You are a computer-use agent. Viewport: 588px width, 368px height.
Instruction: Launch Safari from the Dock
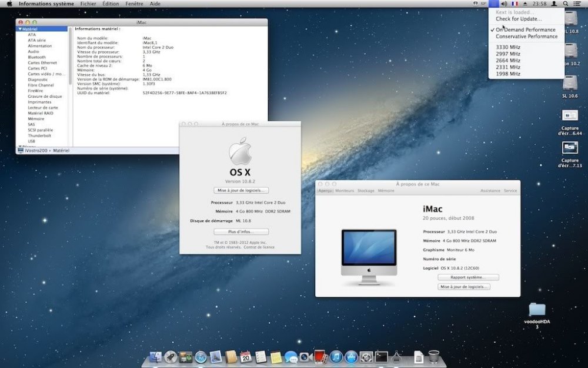click(x=201, y=357)
